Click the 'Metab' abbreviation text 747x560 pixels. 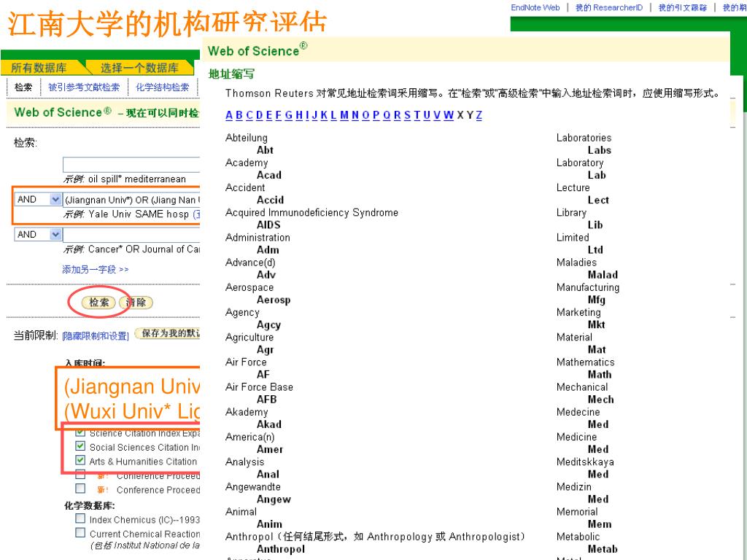coord(603,549)
